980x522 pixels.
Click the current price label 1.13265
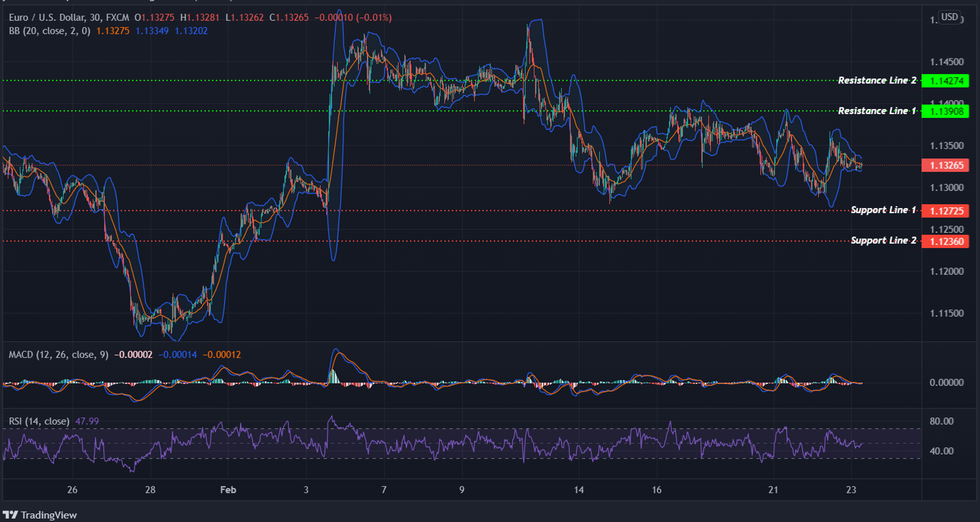pos(947,165)
